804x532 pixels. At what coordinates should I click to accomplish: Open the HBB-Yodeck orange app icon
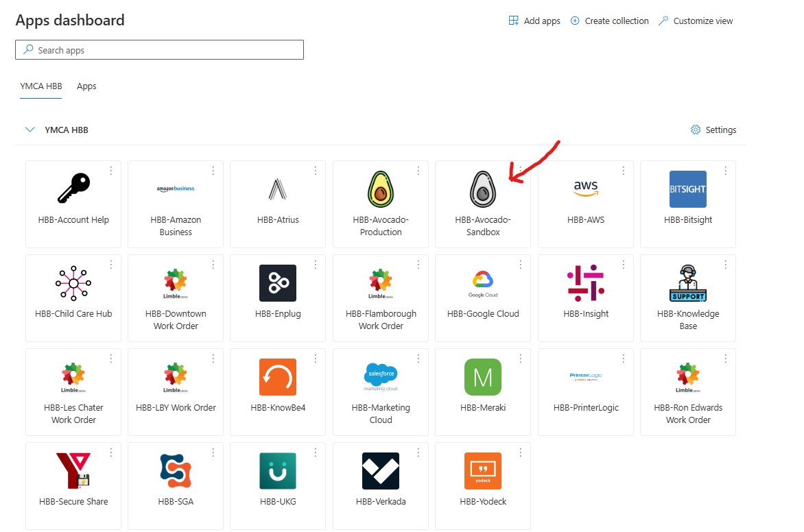pyautogui.click(x=483, y=471)
